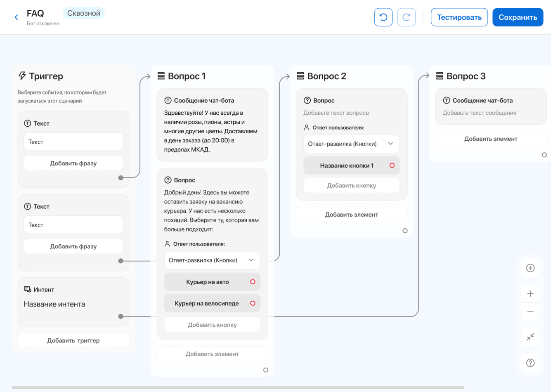The height and width of the screenshot is (392, 553).
Task: Click red connector on «Курьер на велосипеде»
Action: (253, 303)
